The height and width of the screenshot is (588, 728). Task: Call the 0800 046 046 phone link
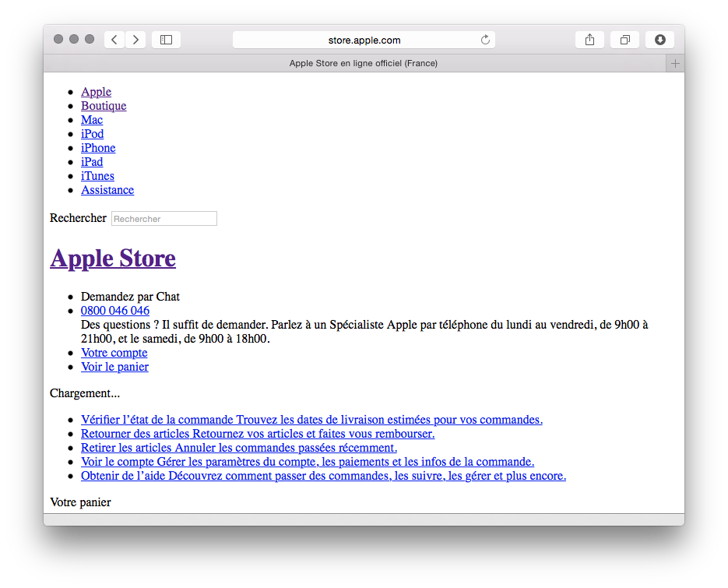click(x=115, y=310)
